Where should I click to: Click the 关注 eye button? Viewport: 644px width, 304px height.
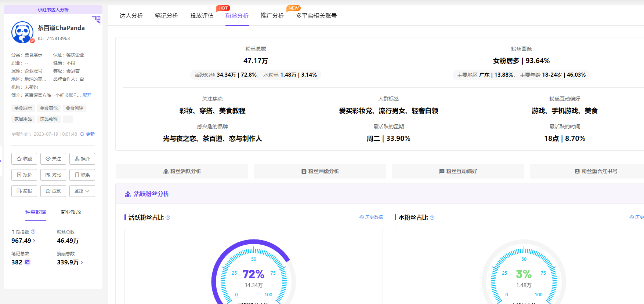coord(53,159)
